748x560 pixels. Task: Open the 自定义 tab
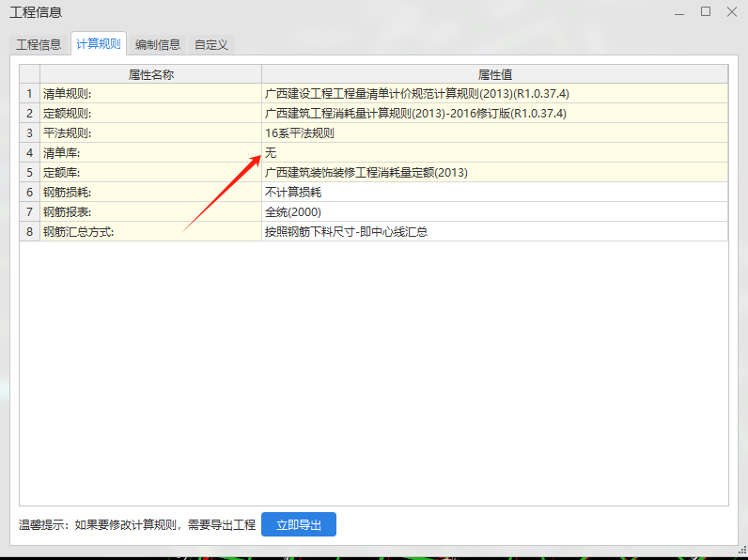click(211, 45)
